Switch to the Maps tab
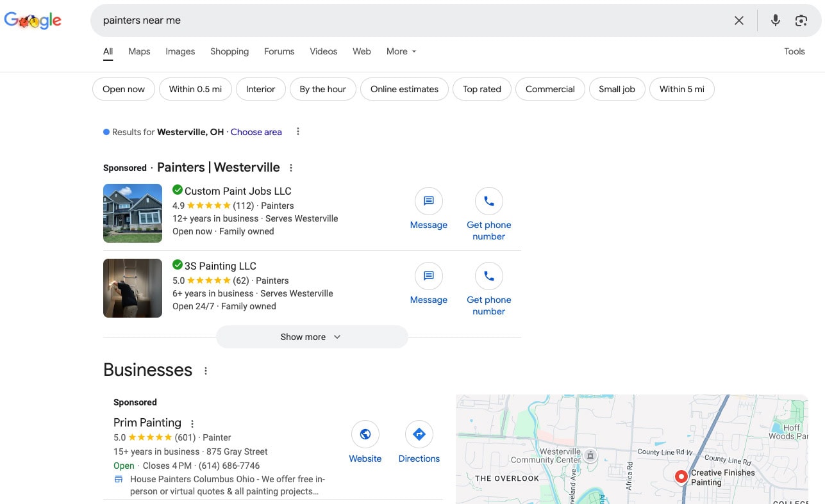Screen dimensions: 825x504 [x=139, y=51]
